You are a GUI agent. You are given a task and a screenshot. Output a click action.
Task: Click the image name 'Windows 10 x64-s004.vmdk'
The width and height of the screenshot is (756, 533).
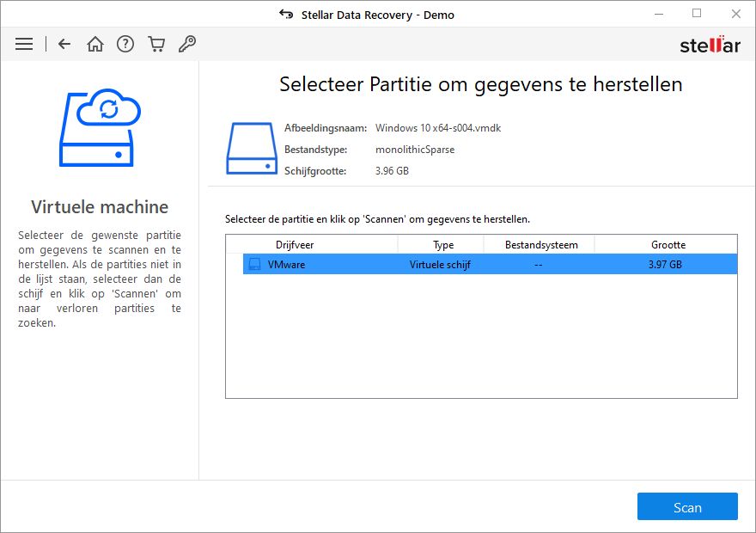(438, 128)
